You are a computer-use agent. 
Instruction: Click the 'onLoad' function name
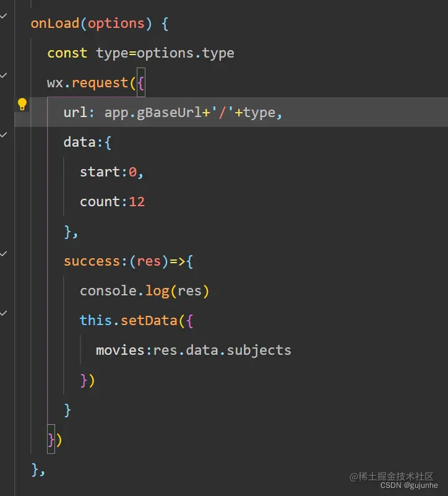(55, 24)
